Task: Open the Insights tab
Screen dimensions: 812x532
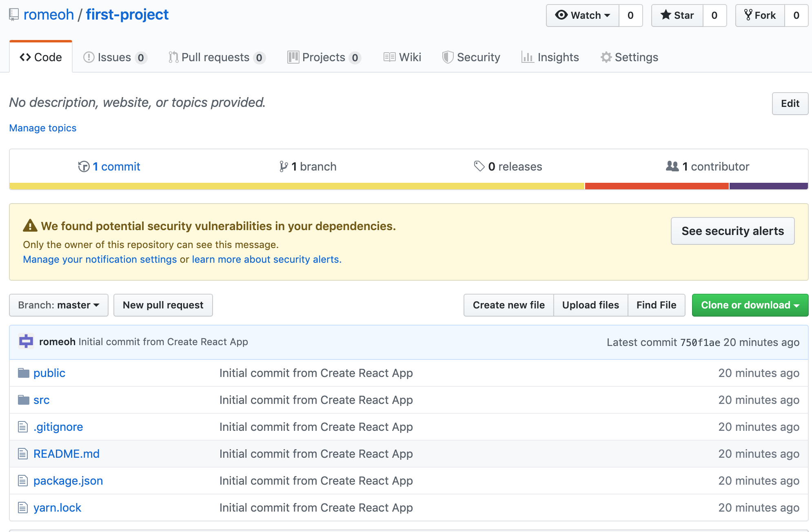Action: 550,57
